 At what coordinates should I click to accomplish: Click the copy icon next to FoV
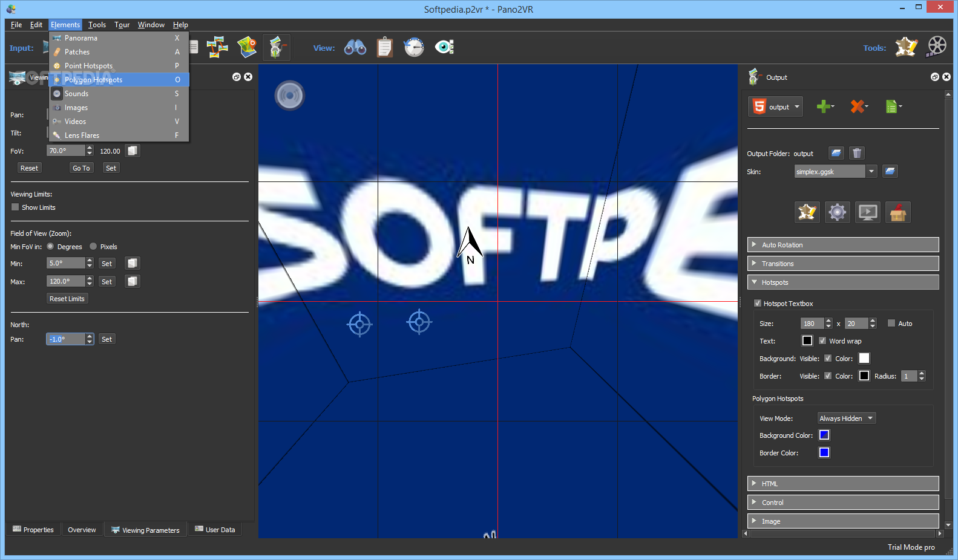tap(133, 151)
